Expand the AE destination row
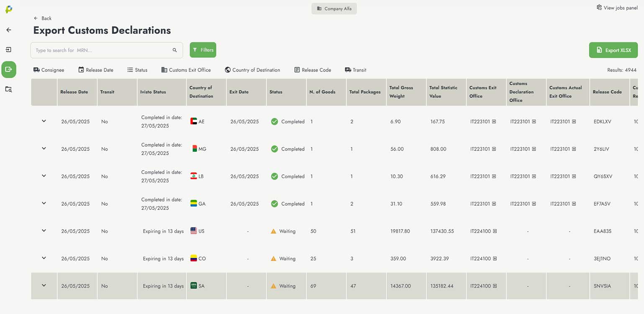Screen dimensions: 644x314 pyautogui.click(x=44, y=121)
